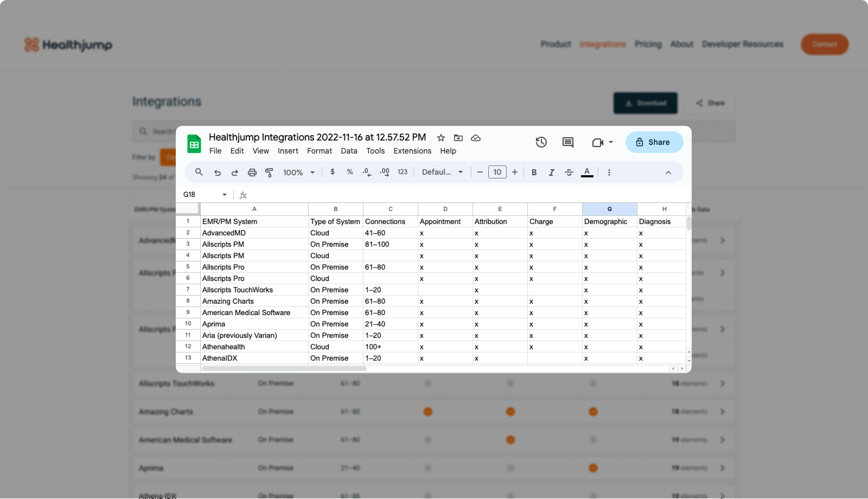The height and width of the screenshot is (499, 868).
Task: Click the select all corner box
Action: 188,209
